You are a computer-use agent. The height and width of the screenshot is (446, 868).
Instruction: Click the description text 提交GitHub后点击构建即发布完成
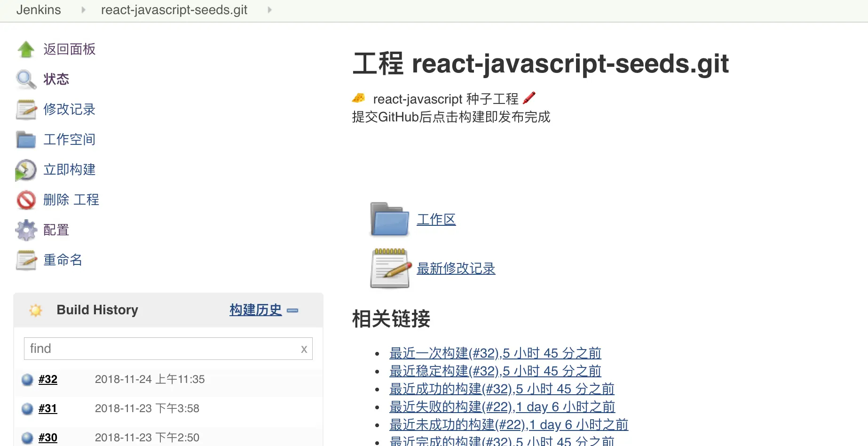(x=451, y=117)
